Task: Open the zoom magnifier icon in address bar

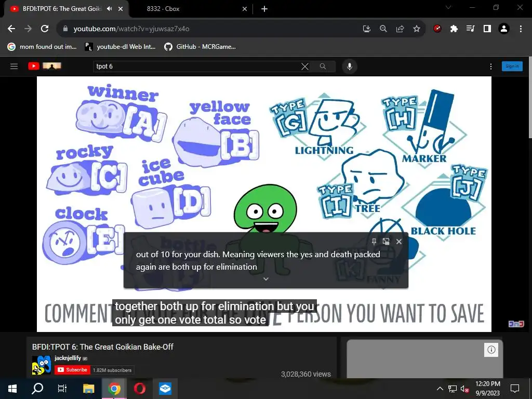Action: [x=383, y=29]
